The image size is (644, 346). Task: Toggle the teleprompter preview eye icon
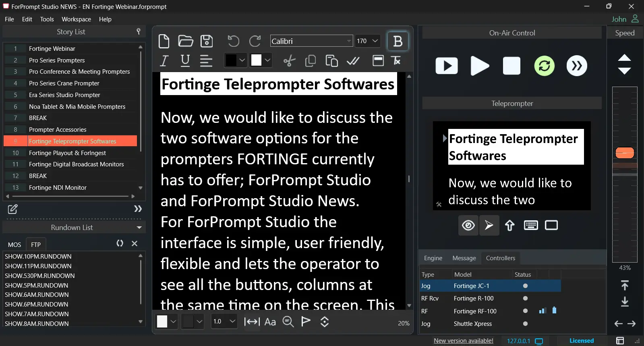468,225
